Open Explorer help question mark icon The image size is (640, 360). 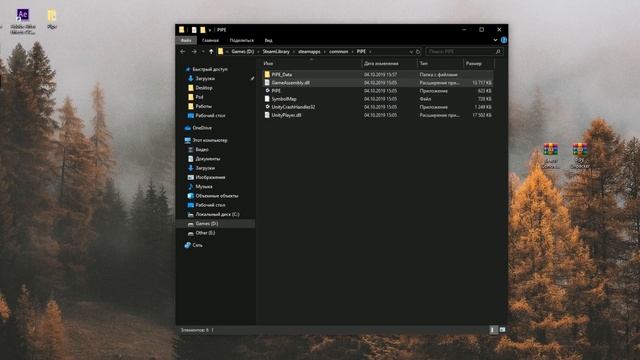(504, 40)
